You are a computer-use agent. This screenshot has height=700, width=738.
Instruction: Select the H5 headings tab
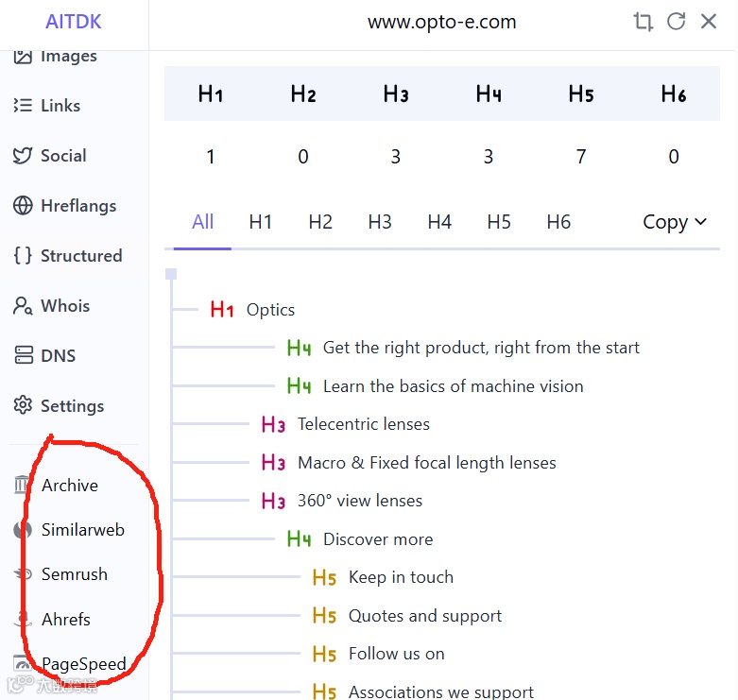click(498, 222)
